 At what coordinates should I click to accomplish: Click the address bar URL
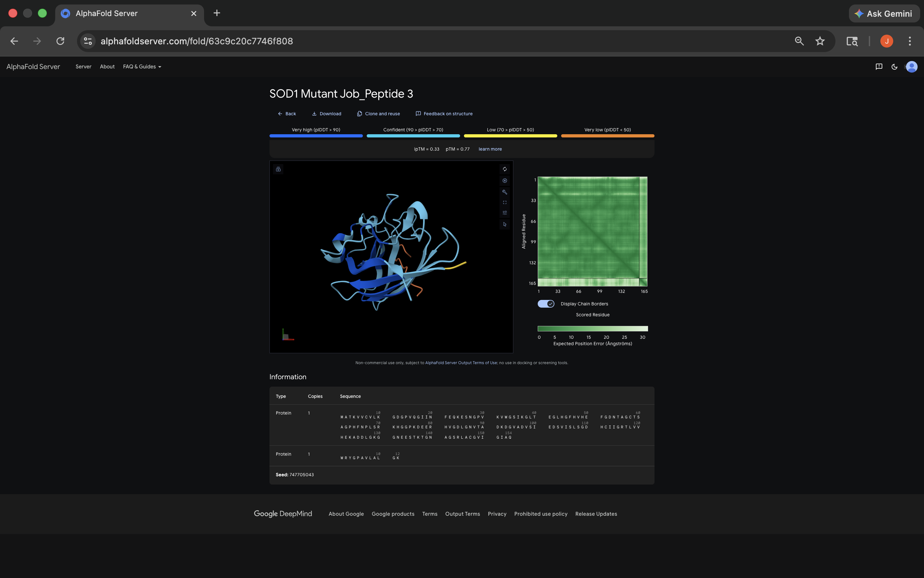(197, 41)
